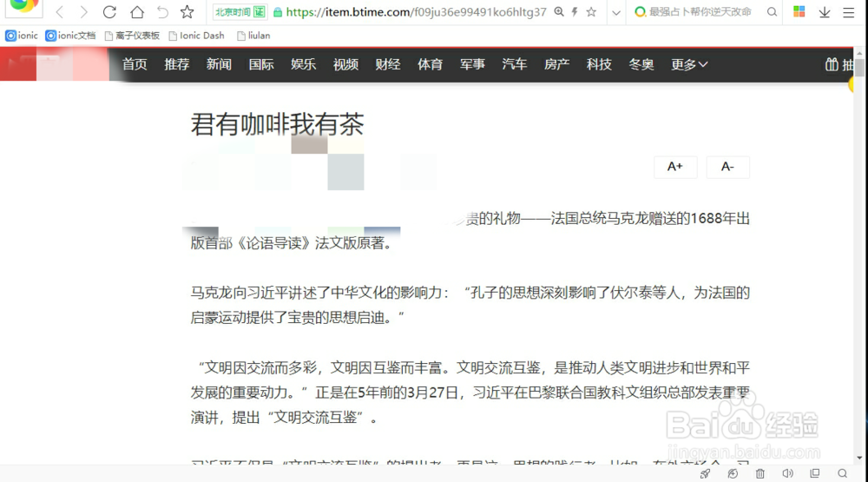Image resolution: width=868 pixels, height=482 pixels.
Task: Click the browser forward arrow
Action: click(x=83, y=11)
